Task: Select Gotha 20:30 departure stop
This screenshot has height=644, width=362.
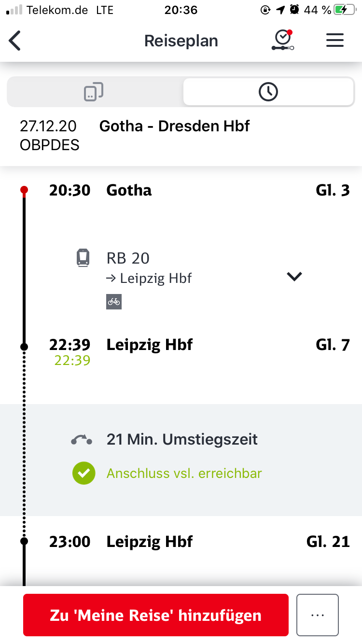Action: point(129,190)
